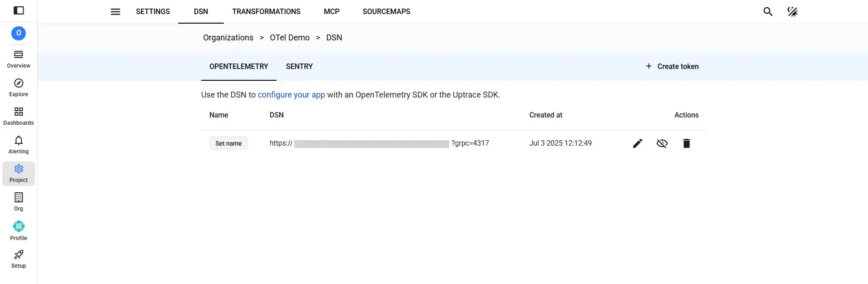Open Alerting bell icon
The width and height of the screenshot is (868, 284).
click(19, 140)
